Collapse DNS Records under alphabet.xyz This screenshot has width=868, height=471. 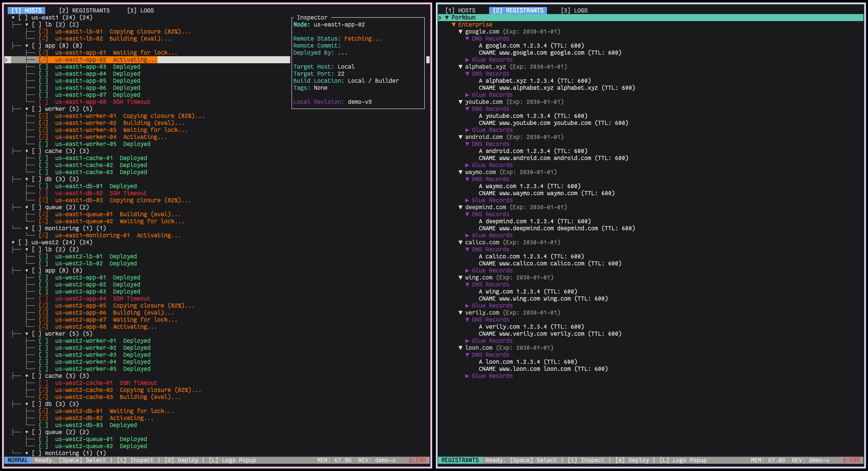pyautogui.click(x=467, y=74)
